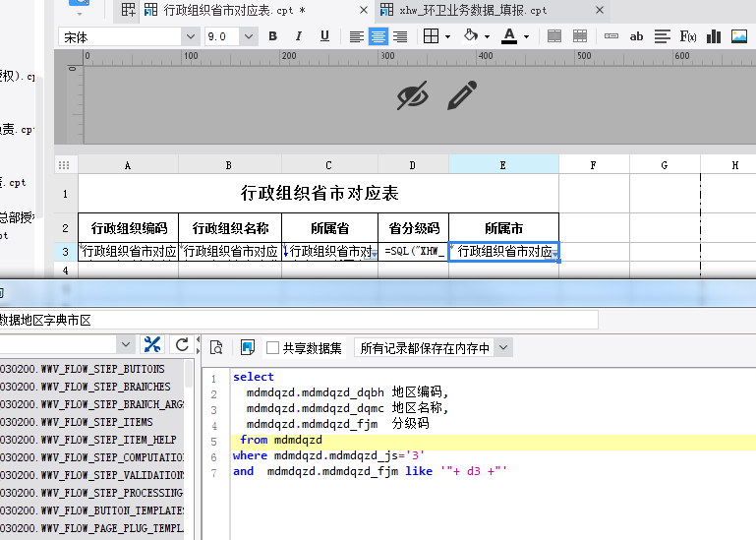This screenshot has width=756, height=540.
Task: Toggle center alignment button
Action: pos(378,36)
